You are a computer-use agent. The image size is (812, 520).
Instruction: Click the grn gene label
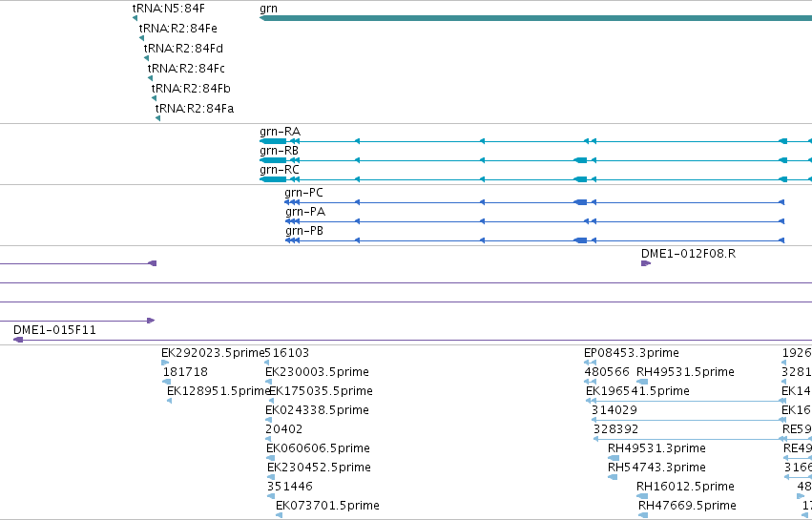[x=268, y=9]
